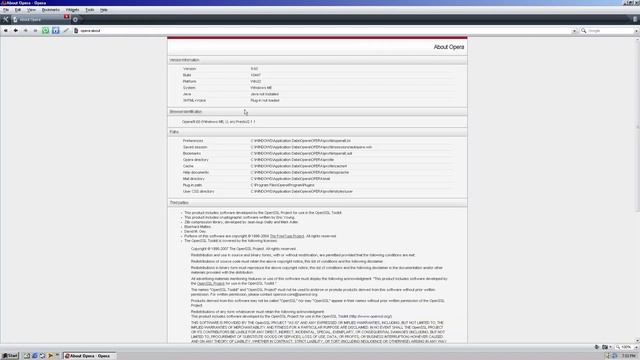Click the Opera directory row label
The width and height of the screenshot is (640, 360).
[x=196, y=160]
